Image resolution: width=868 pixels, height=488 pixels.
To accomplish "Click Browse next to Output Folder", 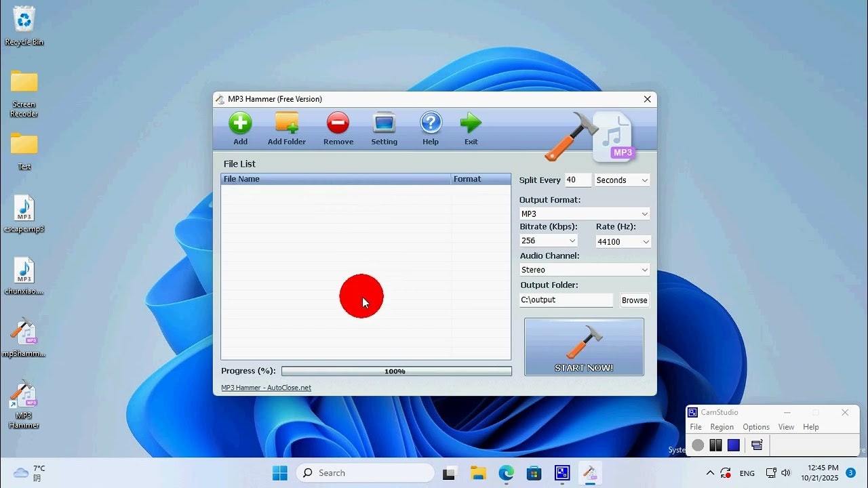I will [x=633, y=300].
